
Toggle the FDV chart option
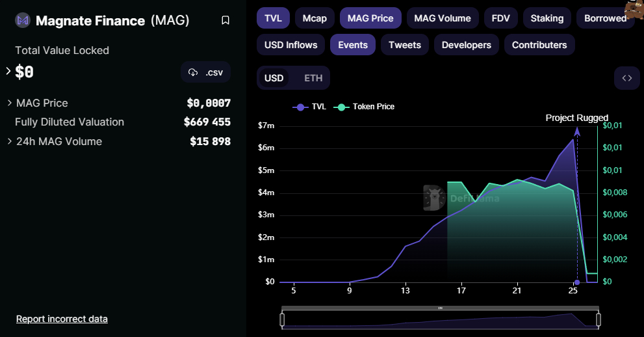point(500,18)
